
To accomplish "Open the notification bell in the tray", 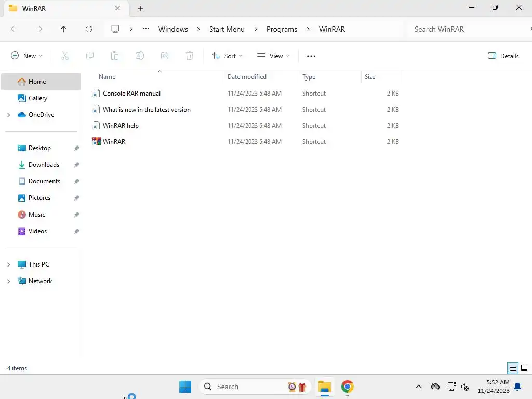I will pos(518,387).
